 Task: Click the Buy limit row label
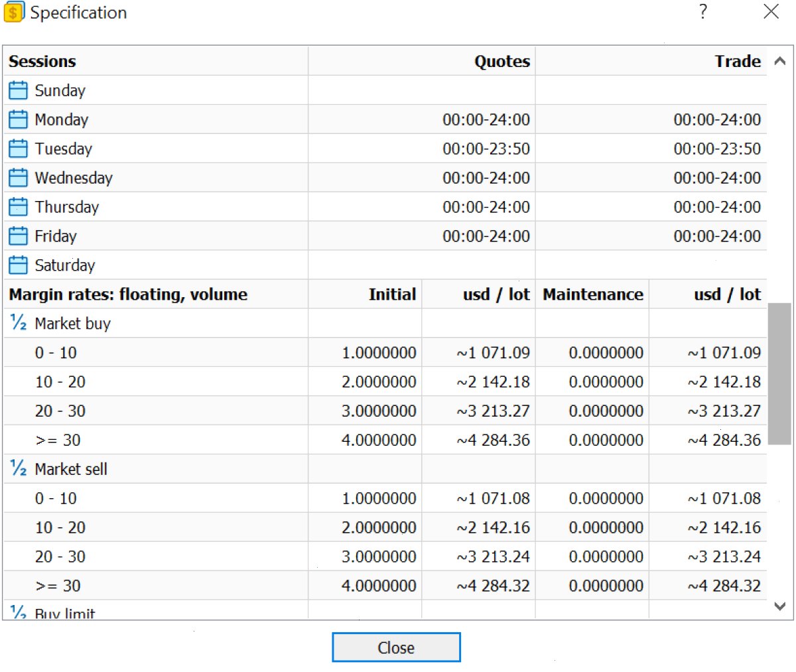point(65,613)
